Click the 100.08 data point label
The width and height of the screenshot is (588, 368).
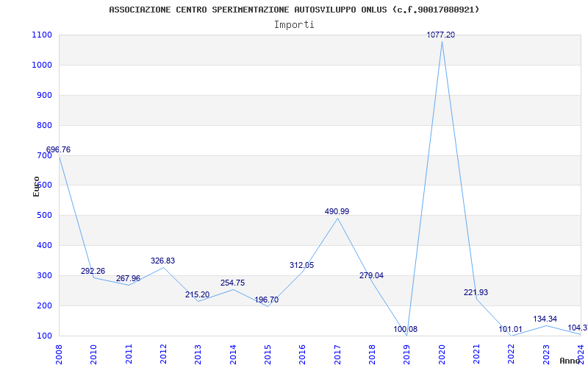coord(406,329)
